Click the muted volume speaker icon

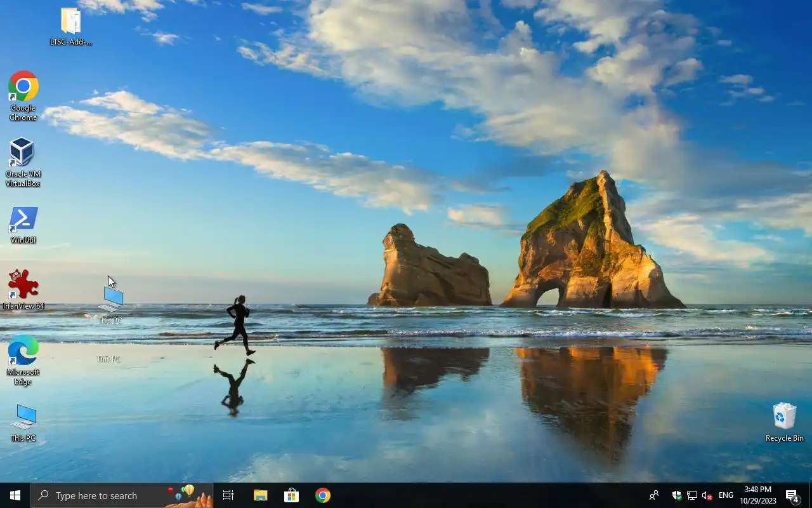[x=707, y=495]
